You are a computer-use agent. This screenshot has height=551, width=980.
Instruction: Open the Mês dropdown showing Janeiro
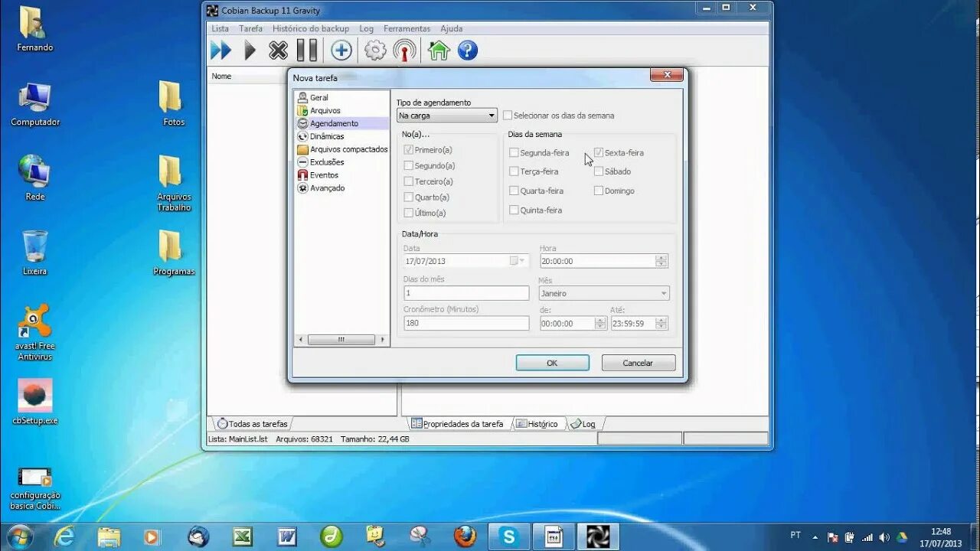[x=604, y=293]
